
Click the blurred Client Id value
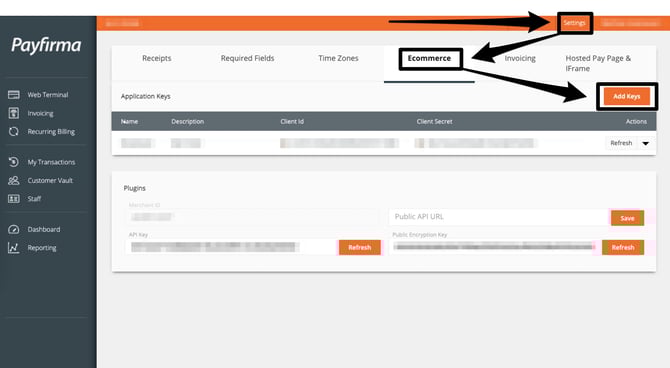tap(339, 143)
